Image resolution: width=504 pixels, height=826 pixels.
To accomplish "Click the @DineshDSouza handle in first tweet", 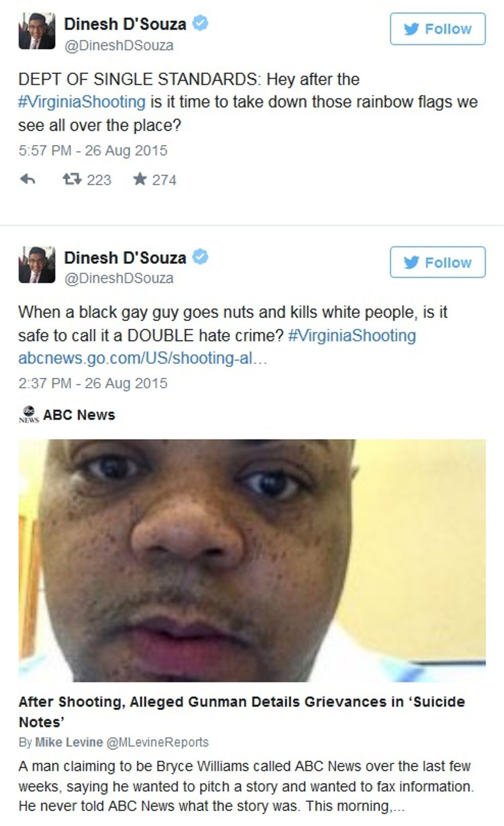I will (119, 46).
